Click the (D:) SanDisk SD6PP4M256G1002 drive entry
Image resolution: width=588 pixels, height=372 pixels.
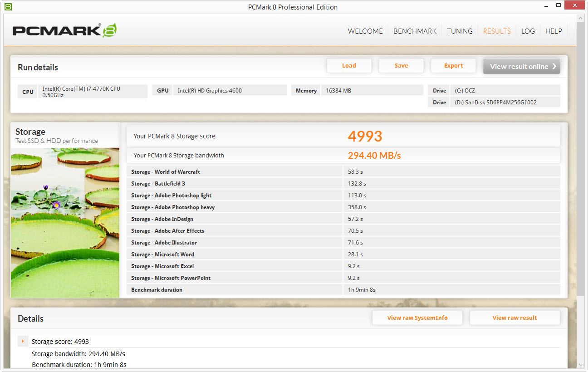coord(496,103)
